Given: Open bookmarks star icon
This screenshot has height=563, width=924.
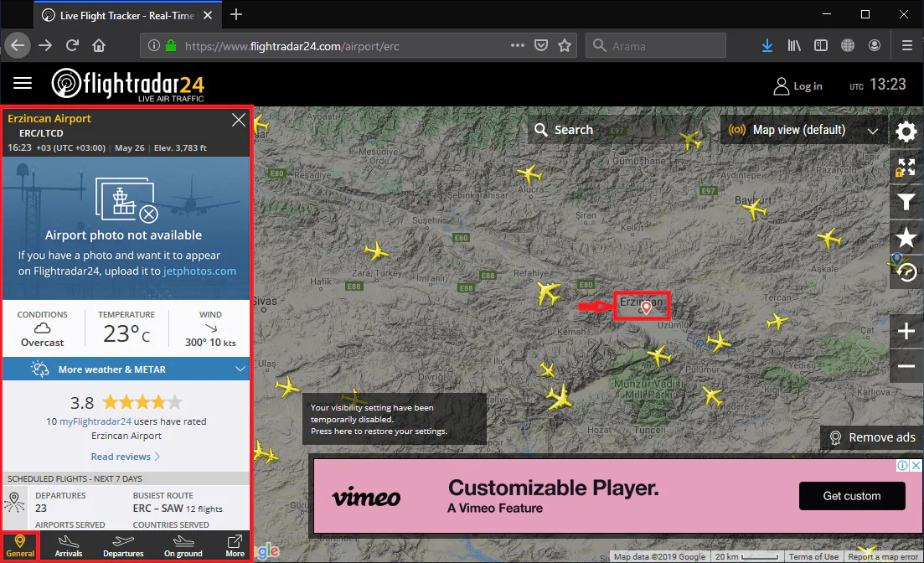Looking at the screenshot, I should point(906,236).
